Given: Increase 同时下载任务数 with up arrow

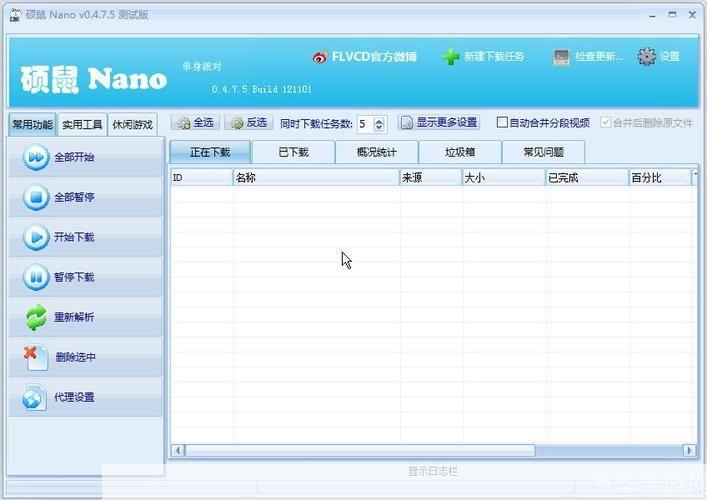Looking at the screenshot, I should coord(379,120).
